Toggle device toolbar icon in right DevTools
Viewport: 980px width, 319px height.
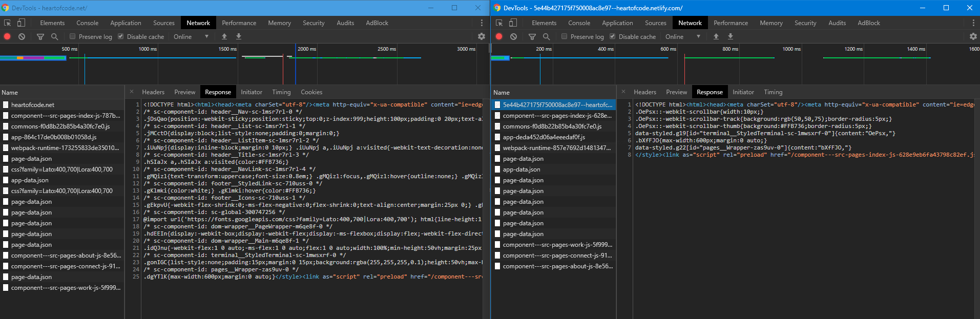click(513, 23)
